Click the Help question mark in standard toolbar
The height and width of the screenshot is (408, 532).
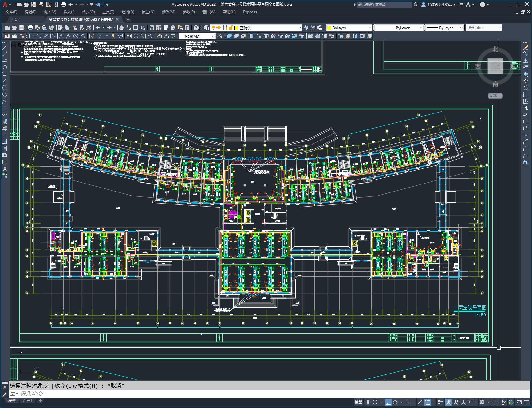coord(196,28)
